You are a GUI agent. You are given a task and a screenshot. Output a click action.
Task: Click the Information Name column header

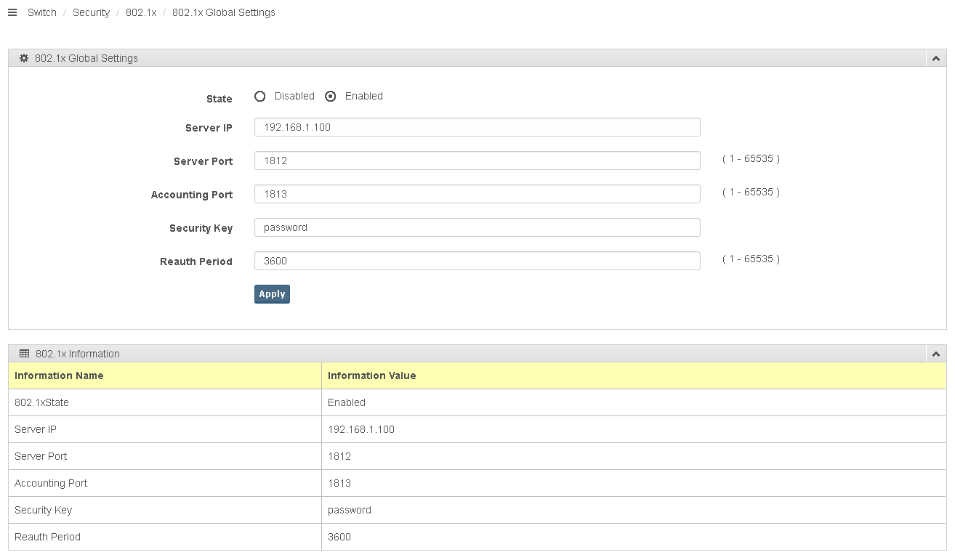point(59,376)
